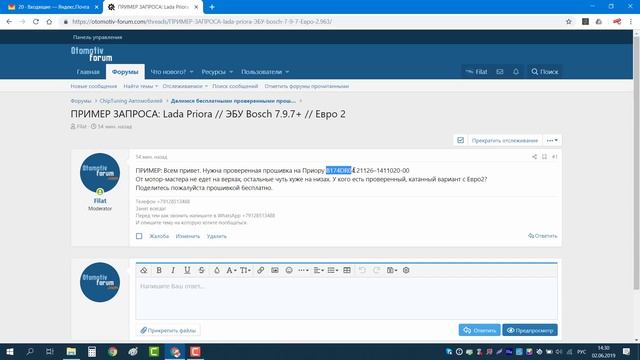Toggle thread watch checkmark icon
This screenshot has width=640, height=360.
pos(460,140)
